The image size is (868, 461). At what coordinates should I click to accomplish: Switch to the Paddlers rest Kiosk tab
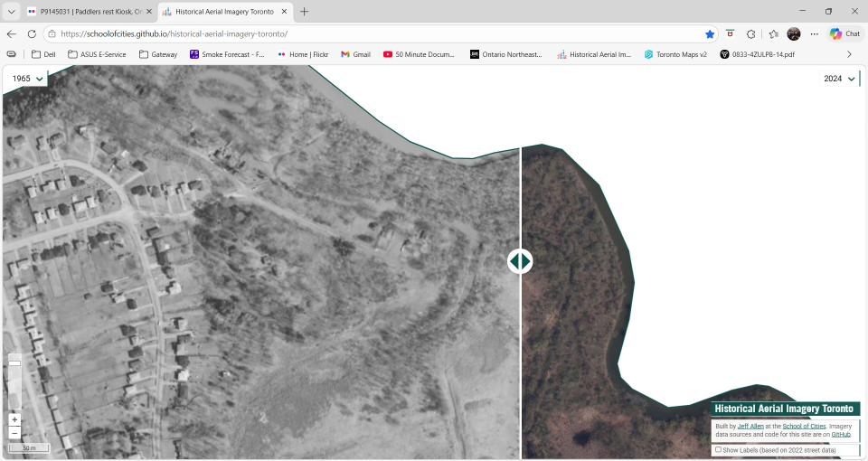tap(84, 12)
